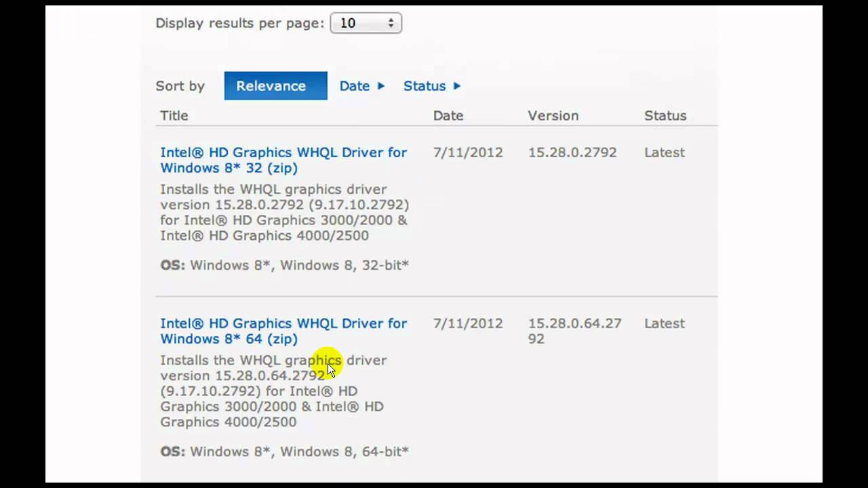Click the arrow icon next to Date

click(381, 86)
